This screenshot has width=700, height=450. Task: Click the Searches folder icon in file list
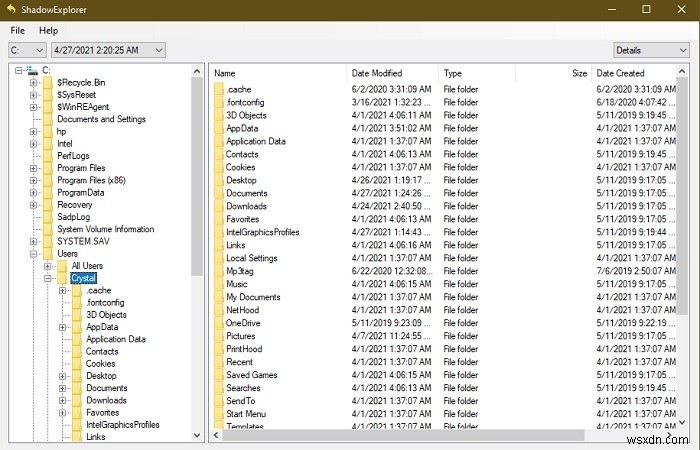218,388
